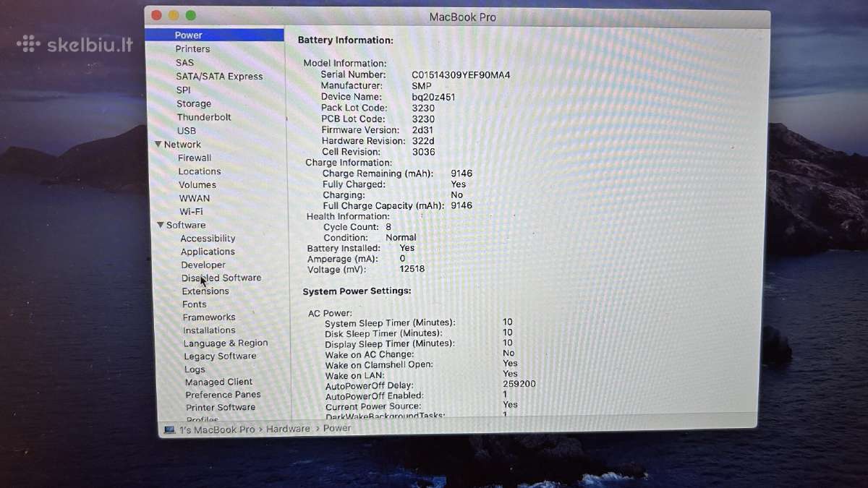Click the Cell Revision value 3036
The image size is (868, 488).
(424, 152)
